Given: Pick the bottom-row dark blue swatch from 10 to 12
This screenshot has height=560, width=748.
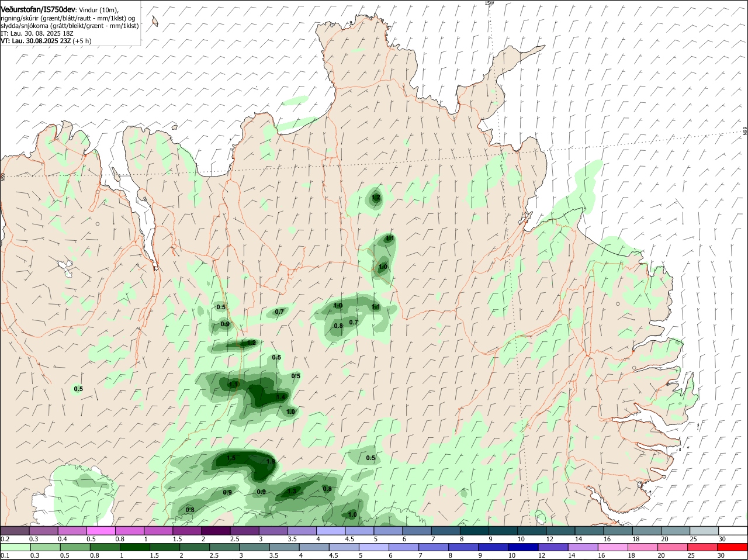Looking at the screenshot, I should tap(523, 547).
